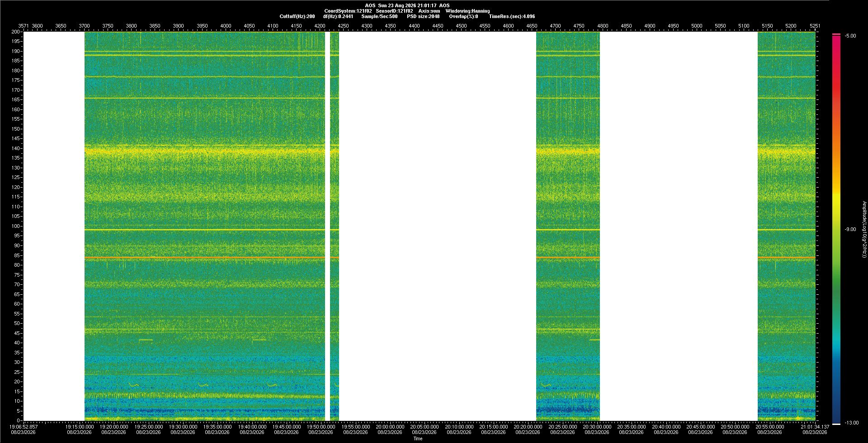The width and height of the screenshot is (868, 443).
Task: Click the "Windowing:Hanning" header label
Action: tap(467, 11)
